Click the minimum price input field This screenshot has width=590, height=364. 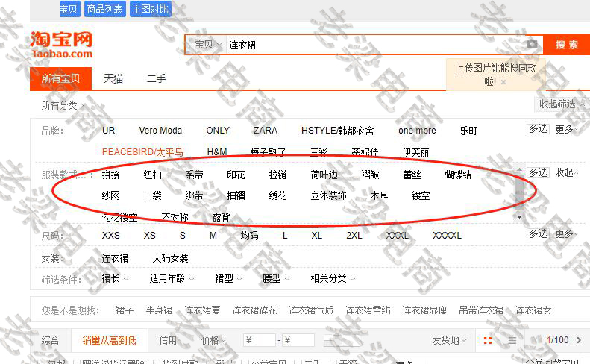[259, 340]
